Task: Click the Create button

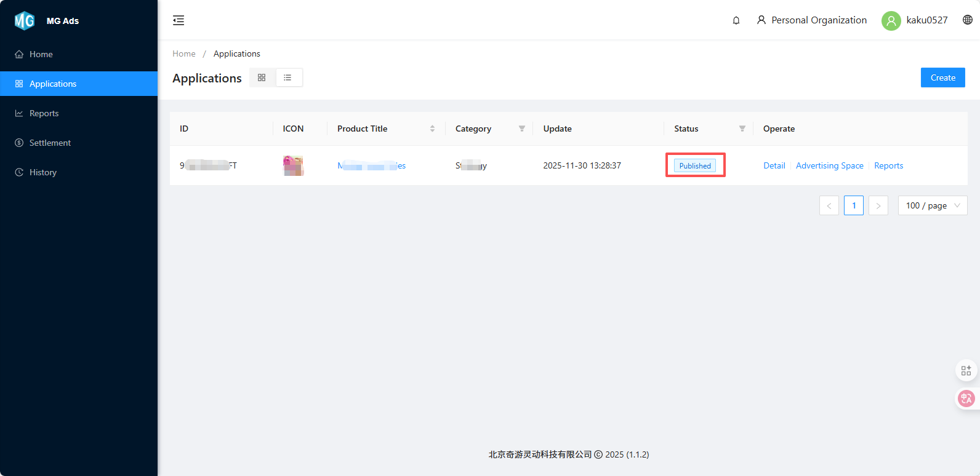Action: tap(942, 77)
